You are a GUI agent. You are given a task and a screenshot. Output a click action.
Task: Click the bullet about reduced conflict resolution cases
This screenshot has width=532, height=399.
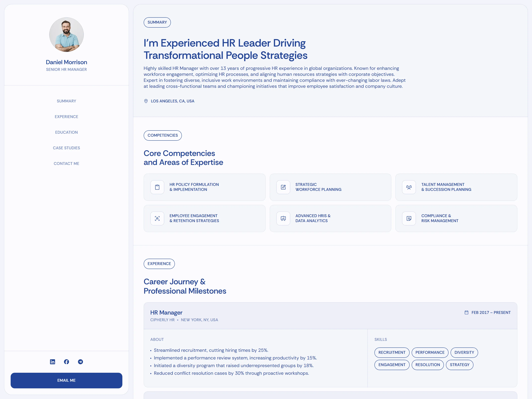(x=231, y=373)
